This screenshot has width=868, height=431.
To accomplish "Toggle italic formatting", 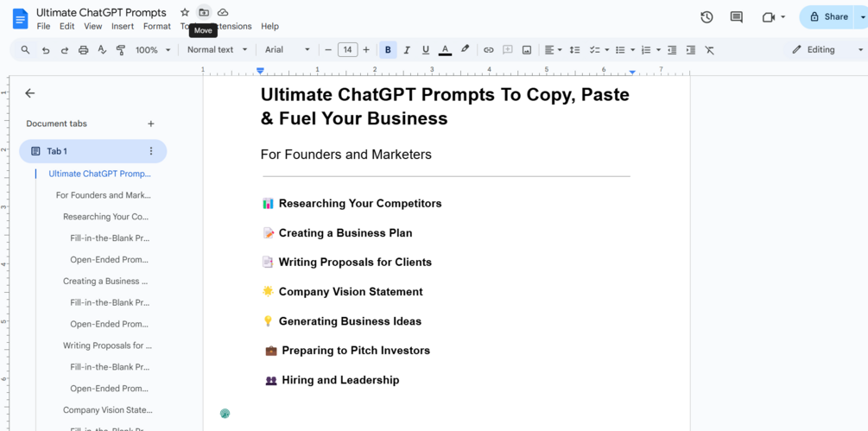I will (407, 50).
